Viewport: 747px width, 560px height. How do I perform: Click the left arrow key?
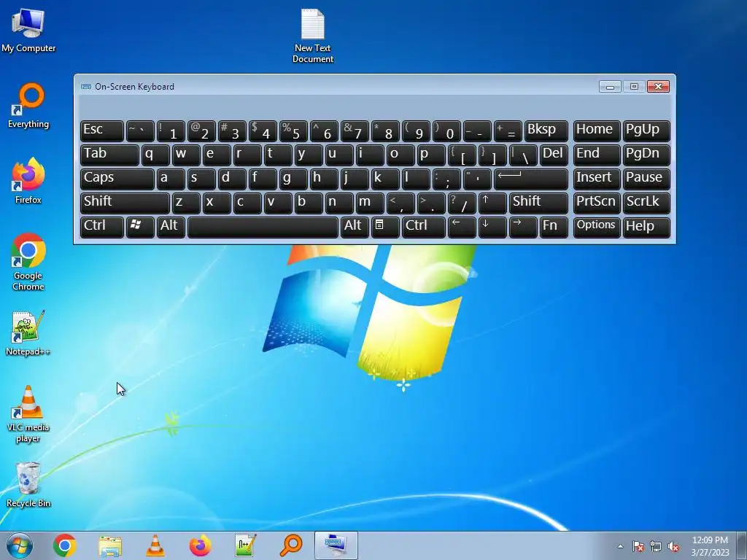[x=462, y=227]
